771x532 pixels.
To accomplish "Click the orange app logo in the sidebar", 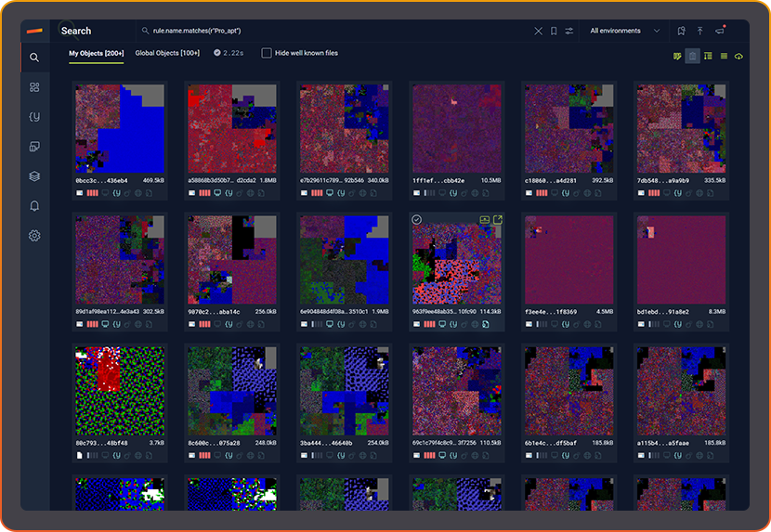I will point(34,31).
